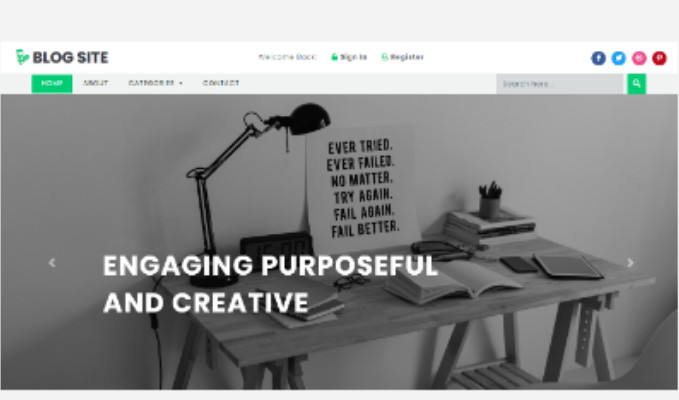Focus the Search here input field
This screenshot has height=400, width=679.
[x=559, y=84]
